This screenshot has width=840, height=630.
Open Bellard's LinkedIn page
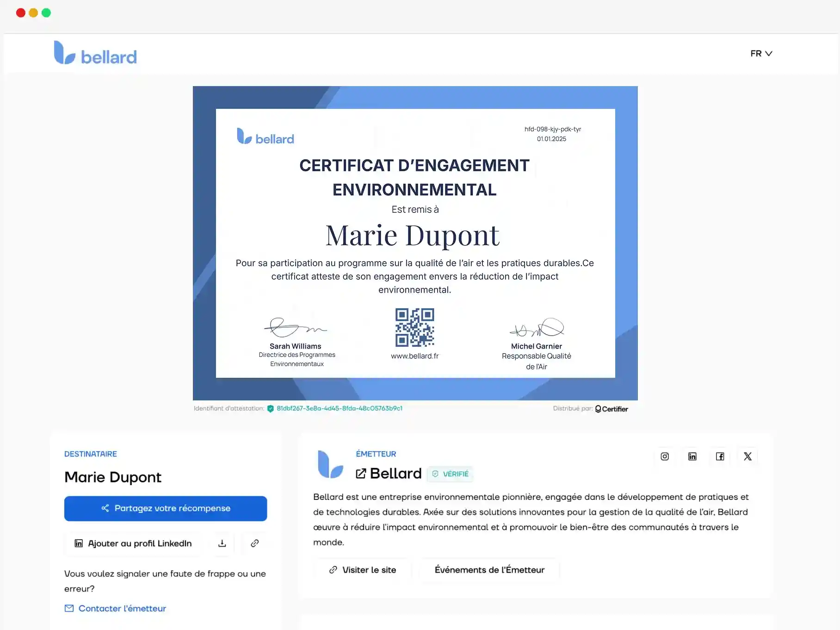[x=692, y=456]
